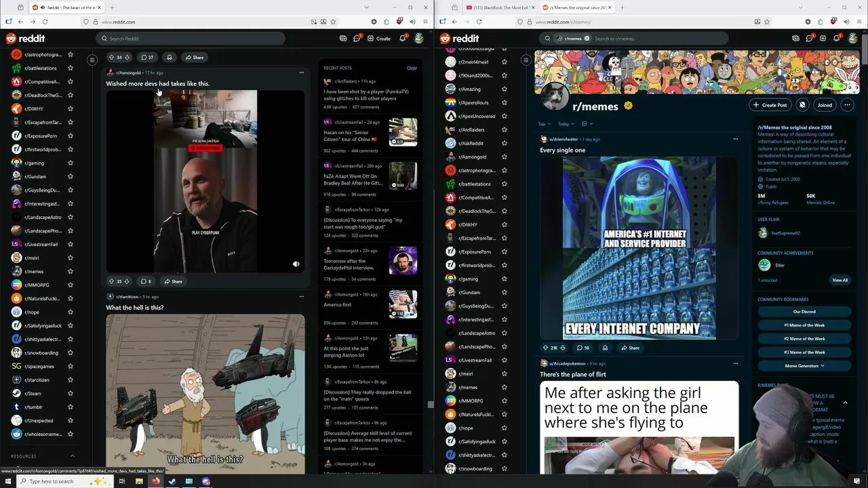Expand the Meme Generators dropdown
Image resolution: width=868 pixels, height=488 pixels.
pos(804,366)
